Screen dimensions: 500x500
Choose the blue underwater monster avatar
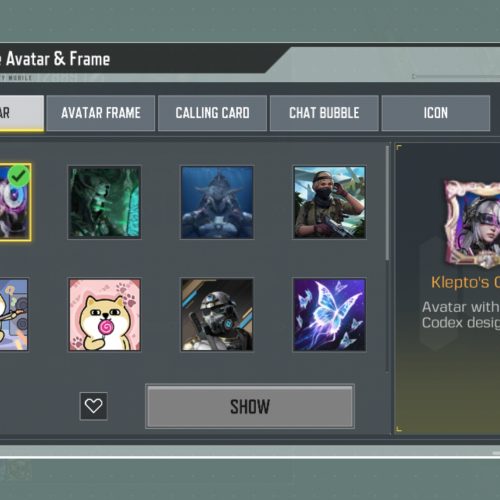pos(217,202)
